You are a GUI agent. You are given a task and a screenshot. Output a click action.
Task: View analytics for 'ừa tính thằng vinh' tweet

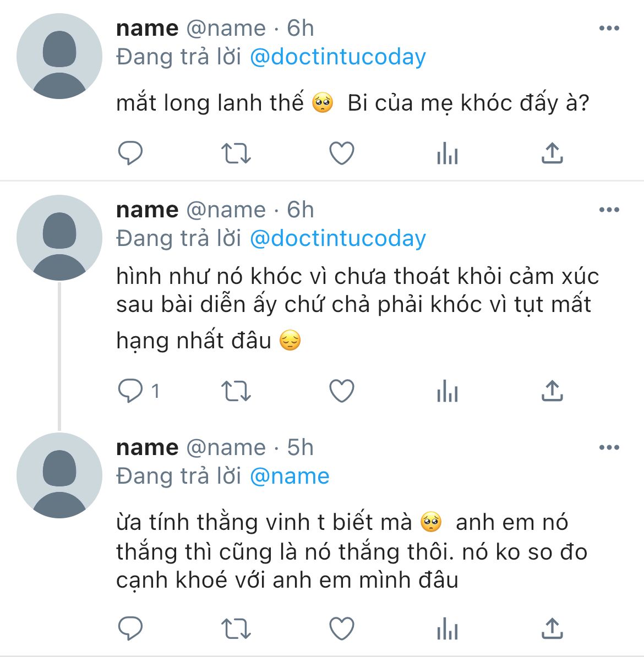[x=447, y=628]
